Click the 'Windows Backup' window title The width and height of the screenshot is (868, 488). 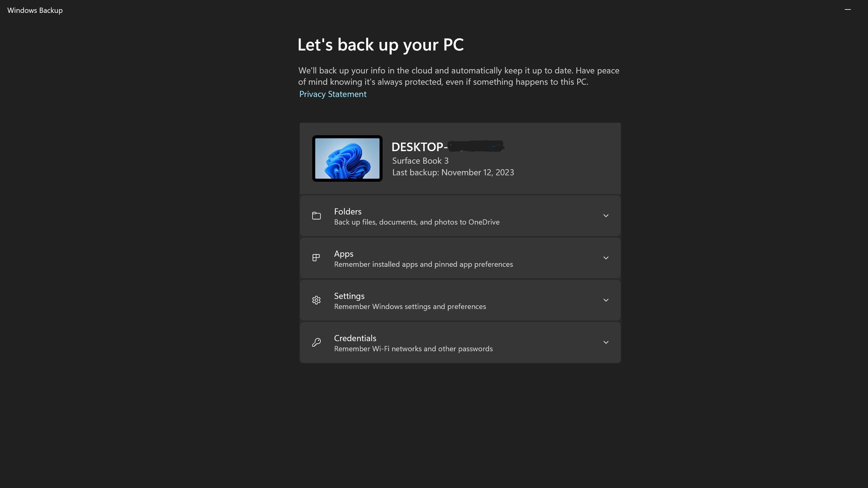point(35,10)
